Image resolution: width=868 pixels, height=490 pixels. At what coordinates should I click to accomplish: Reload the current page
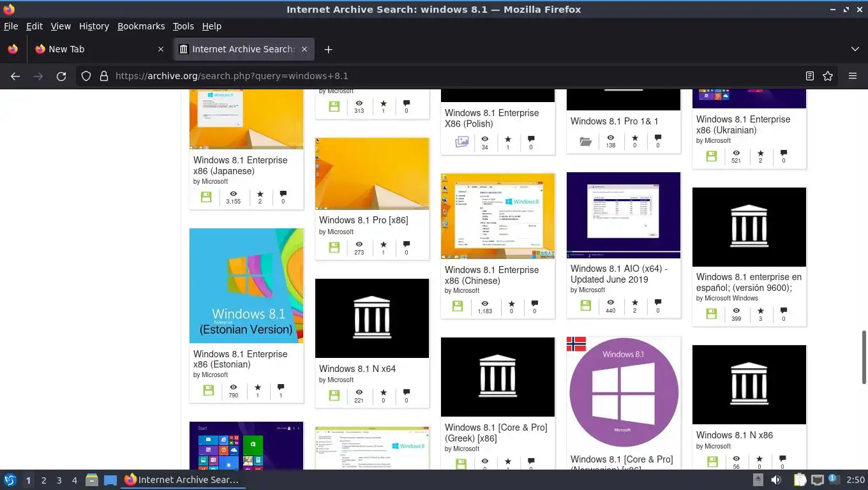[x=61, y=76]
